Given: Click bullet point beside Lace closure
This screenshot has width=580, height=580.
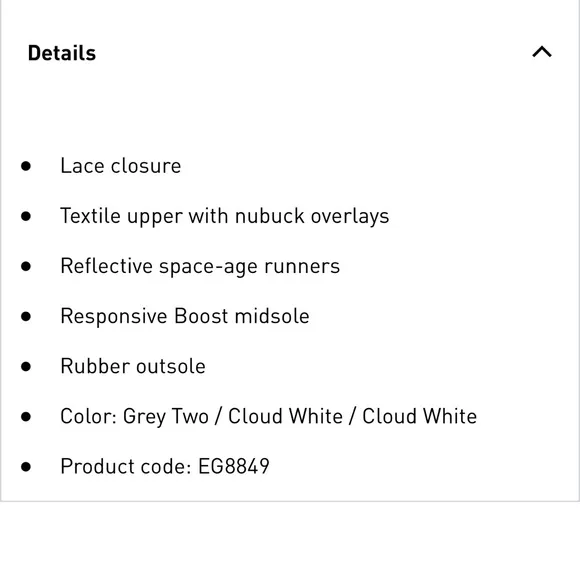Looking at the screenshot, I should [26, 166].
